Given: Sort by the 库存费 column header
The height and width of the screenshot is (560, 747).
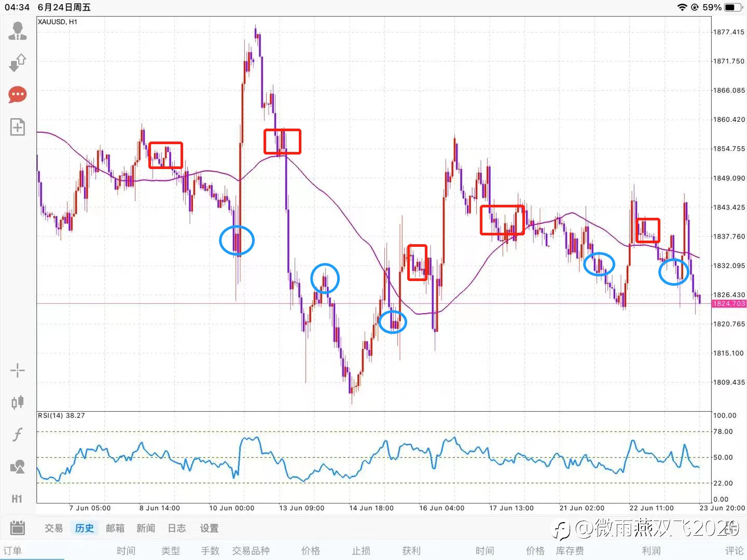Looking at the screenshot, I should [x=570, y=551].
